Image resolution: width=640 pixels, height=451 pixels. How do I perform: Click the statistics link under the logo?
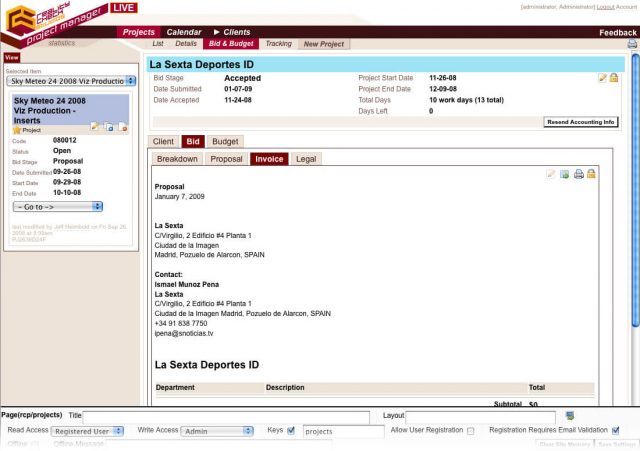pyautogui.click(x=62, y=43)
